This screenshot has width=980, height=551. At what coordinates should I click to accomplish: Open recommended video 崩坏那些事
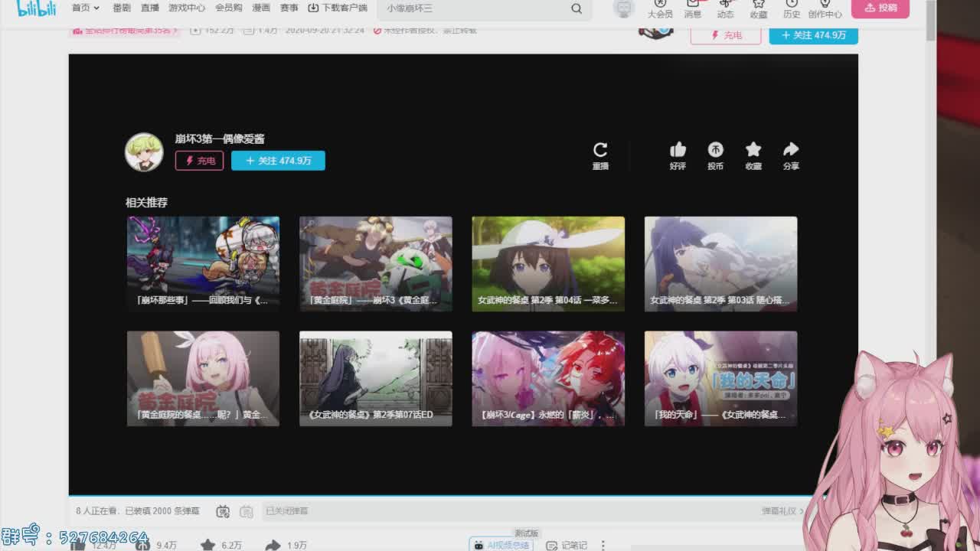pos(203,264)
